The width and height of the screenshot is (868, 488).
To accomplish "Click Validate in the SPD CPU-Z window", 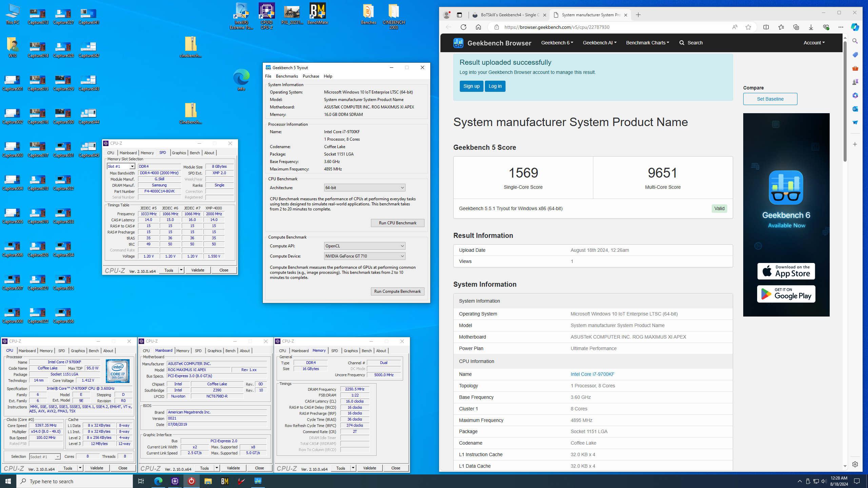I will point(198,270).
